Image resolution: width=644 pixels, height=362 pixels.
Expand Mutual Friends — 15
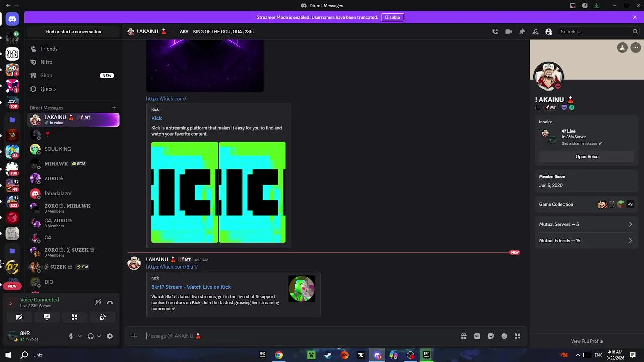(x=586, y=241)
